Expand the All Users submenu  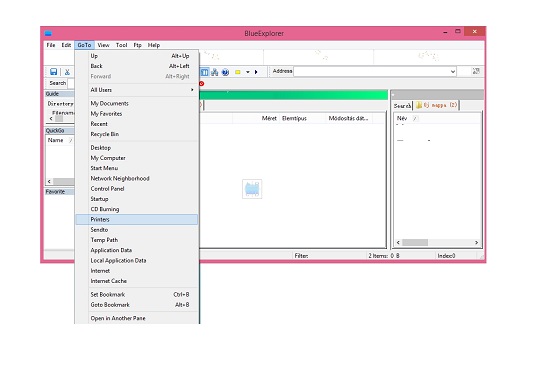pos(137,90)
